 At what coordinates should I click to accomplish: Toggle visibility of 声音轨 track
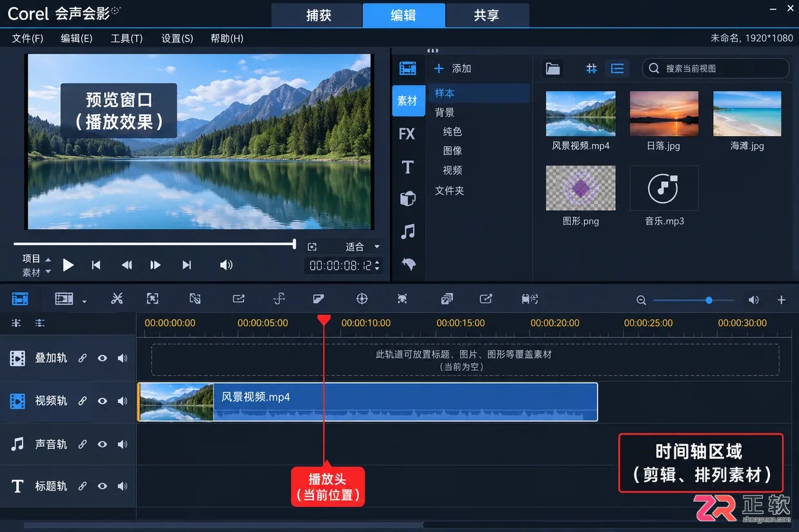[102, 444]
